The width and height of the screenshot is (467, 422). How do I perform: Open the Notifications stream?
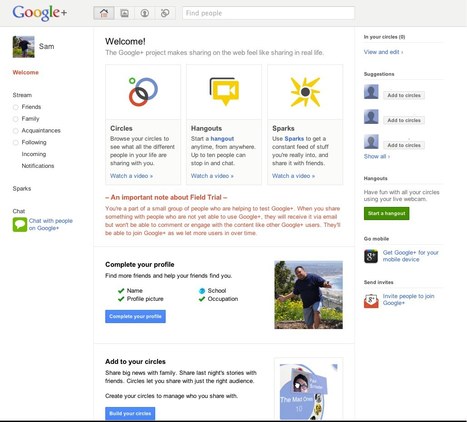(38, 166)
